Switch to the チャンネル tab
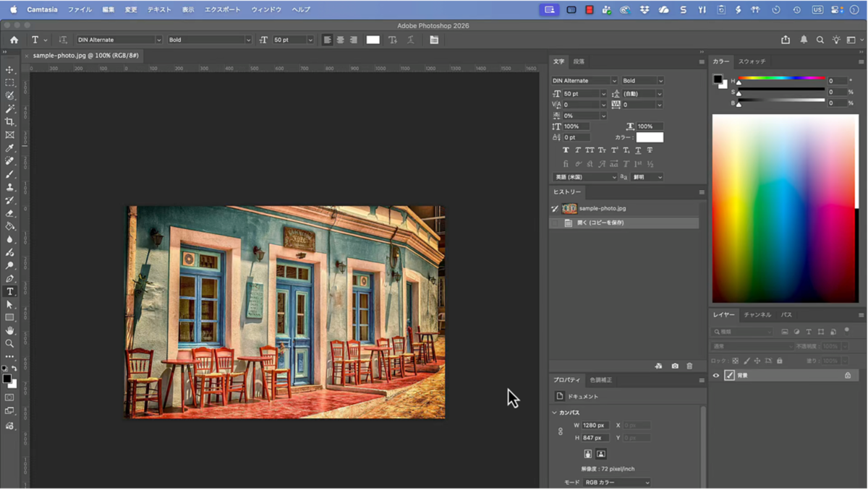The image size is (868, 490). [757, 315]
